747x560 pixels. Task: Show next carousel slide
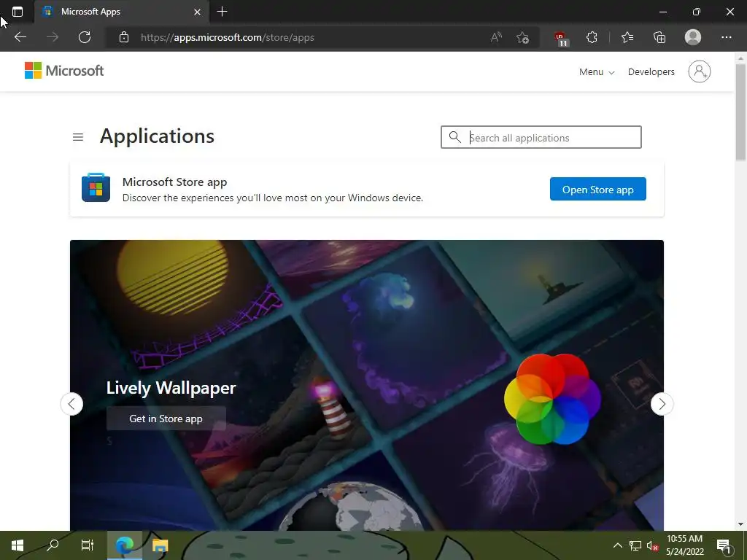662,404
